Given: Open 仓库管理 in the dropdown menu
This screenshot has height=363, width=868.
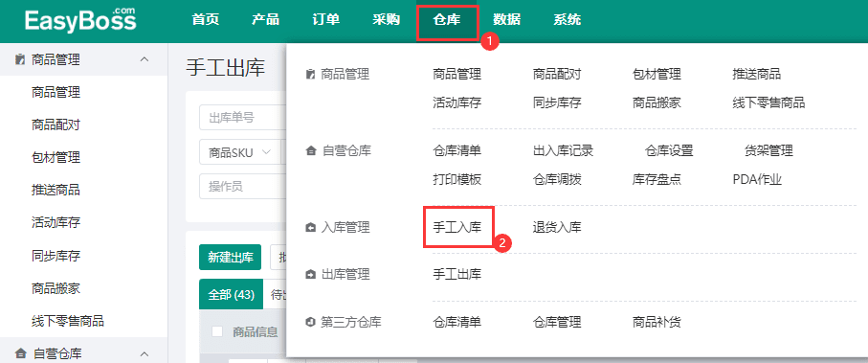Looking at the screenshot, I should pyautogui.click(x=557, y=322).
